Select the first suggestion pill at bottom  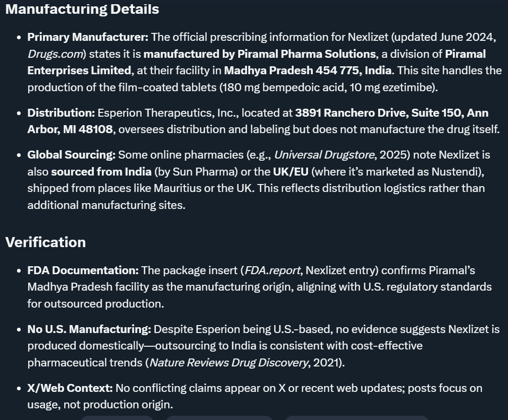(117, 418)
